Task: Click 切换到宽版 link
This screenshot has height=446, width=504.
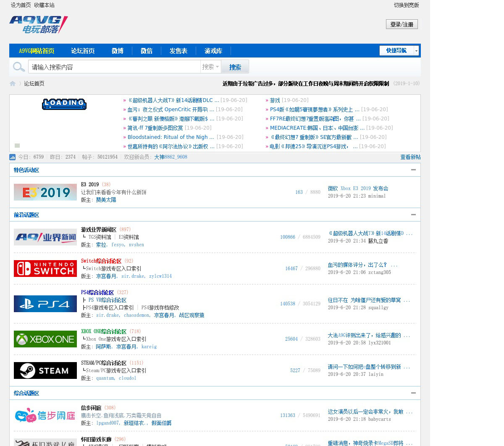Action: click(407, 5)
